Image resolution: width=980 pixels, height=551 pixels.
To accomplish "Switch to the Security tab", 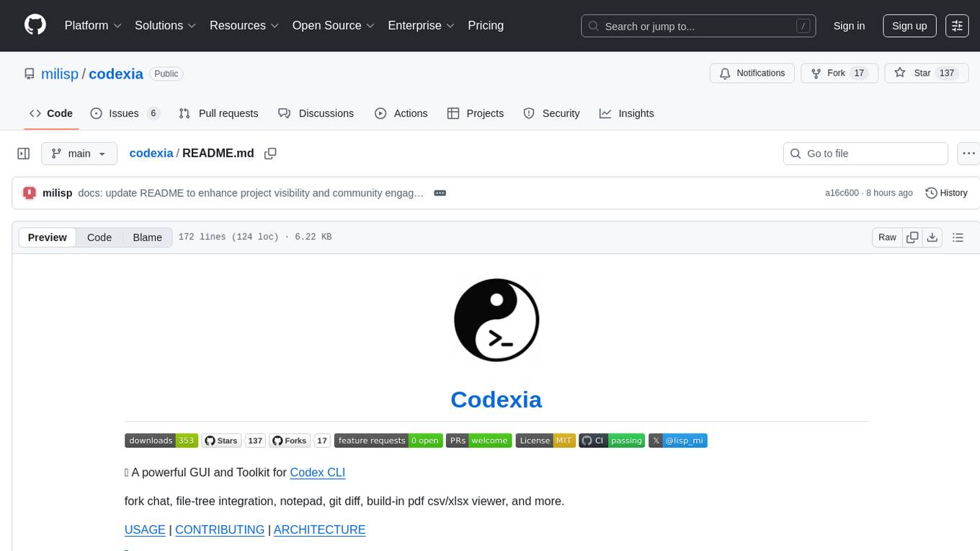I will click(x=551, y=113).
